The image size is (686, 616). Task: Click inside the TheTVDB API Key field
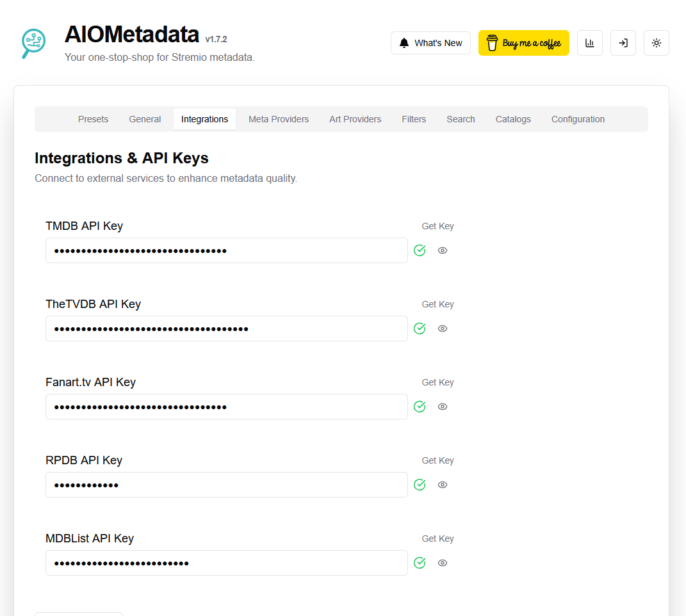(x=226, y=328)
